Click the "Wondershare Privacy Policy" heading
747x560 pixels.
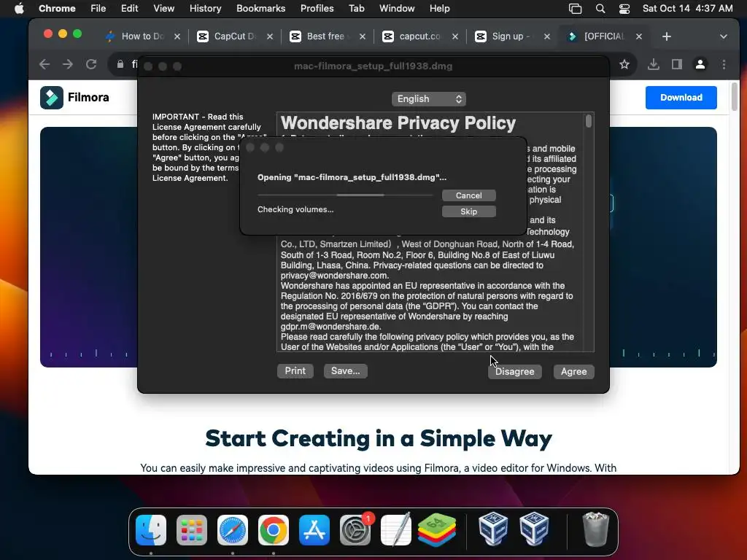(398, 122)
